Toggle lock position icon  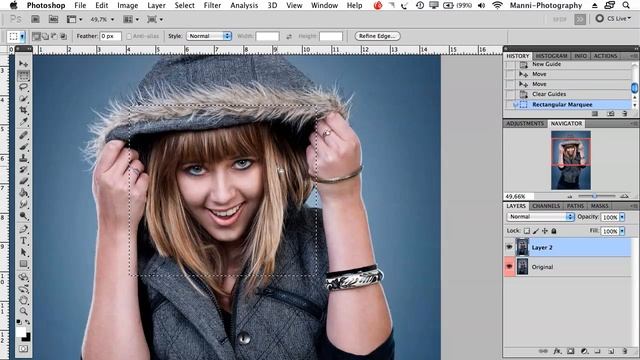pos(545,231)
